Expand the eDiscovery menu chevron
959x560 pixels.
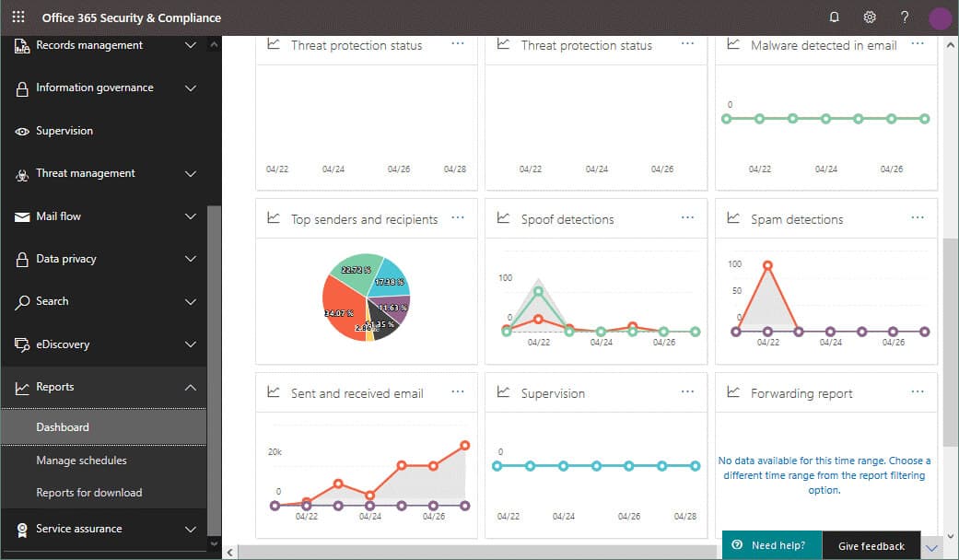click(191, 344)
